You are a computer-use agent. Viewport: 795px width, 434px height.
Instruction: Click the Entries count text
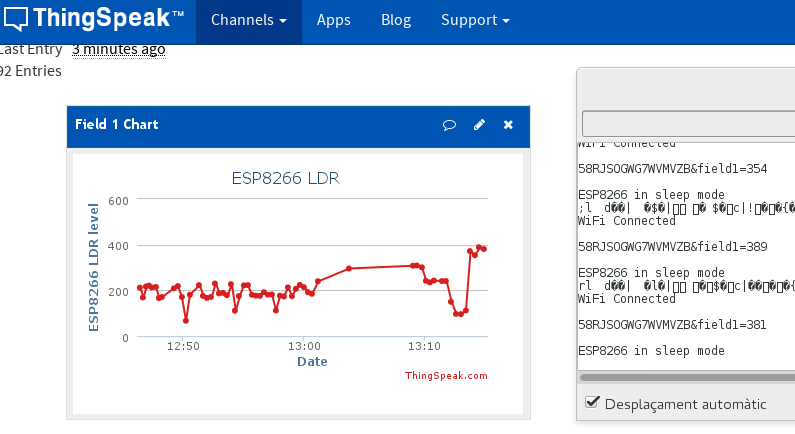click(30, 71)
